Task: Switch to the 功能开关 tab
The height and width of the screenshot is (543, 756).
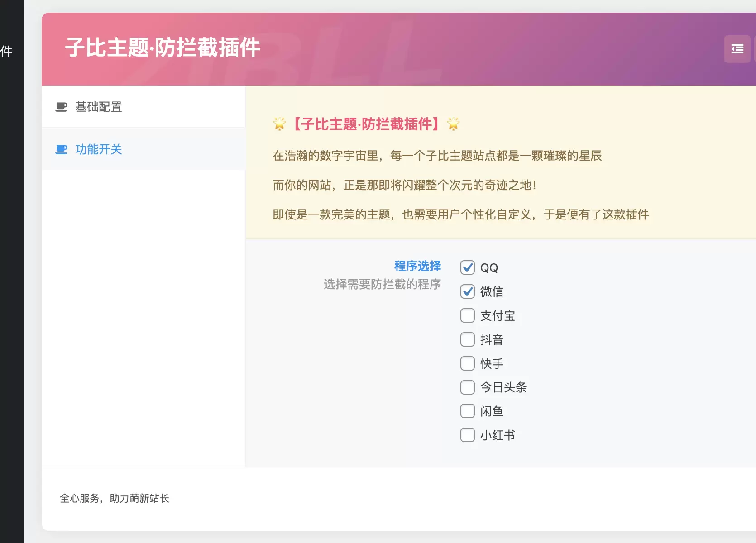Action: (144, 149)
